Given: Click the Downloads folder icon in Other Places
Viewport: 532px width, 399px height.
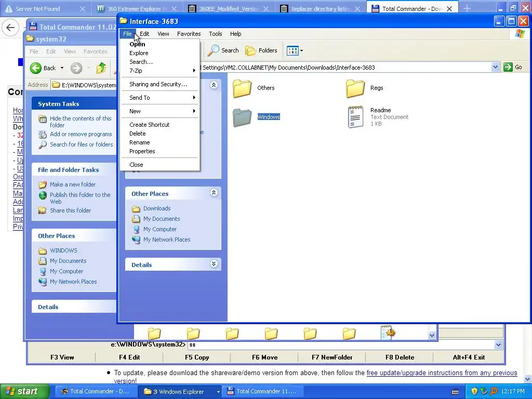Looking at the screenshot, I should point(136,209).
